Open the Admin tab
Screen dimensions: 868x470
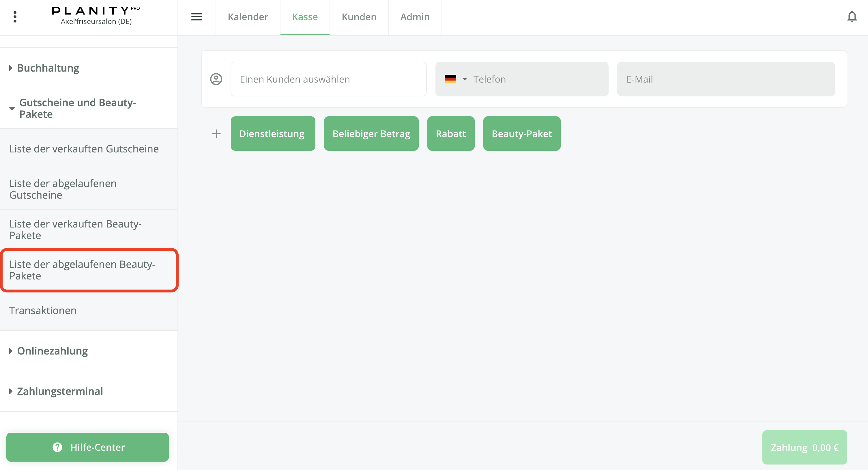[x=415, y=17]
